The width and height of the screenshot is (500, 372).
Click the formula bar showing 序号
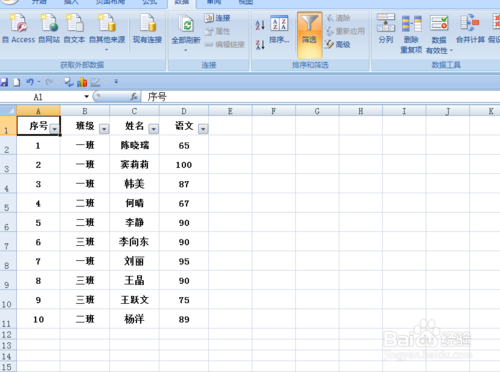pos(320,97)
